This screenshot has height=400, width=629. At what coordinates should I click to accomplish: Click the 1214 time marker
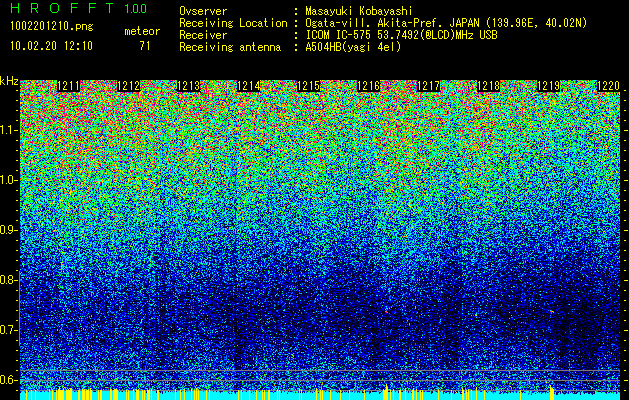pos(249,86)
